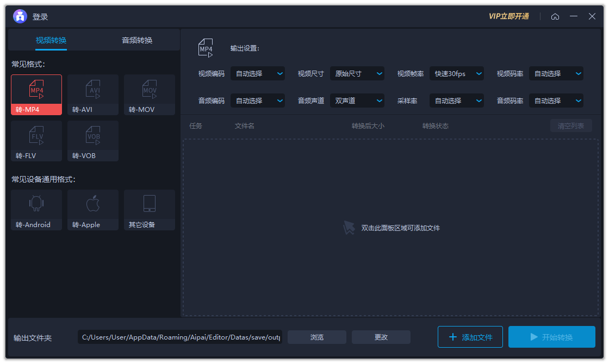Choose the 转-Android device format
The image size is (609, 364).
(x=36, y=210)
